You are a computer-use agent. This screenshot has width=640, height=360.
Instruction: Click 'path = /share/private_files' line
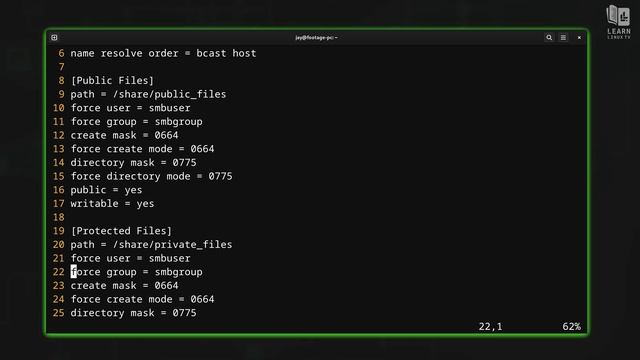(151, 244)
